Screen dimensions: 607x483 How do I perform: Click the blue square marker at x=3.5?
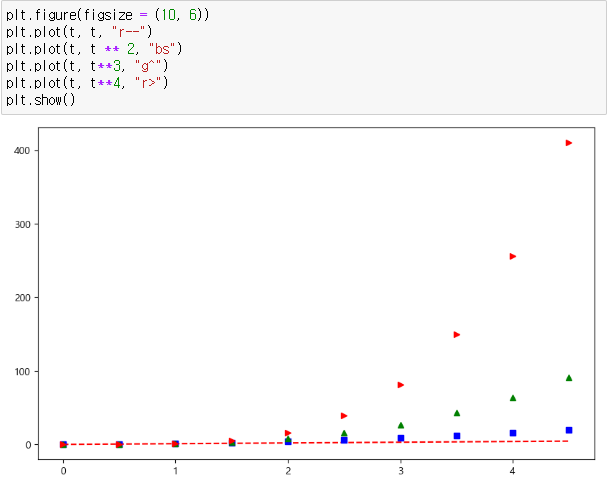click(x=457, y=436)
